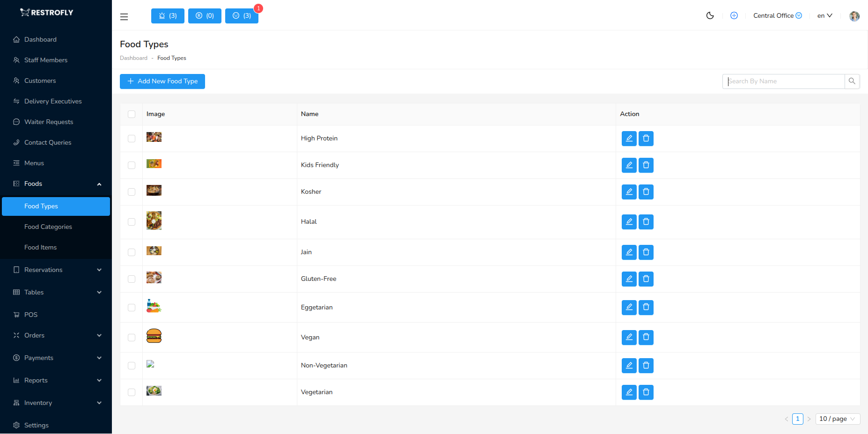The image size is (868, 434).
Task: Delete the Vegan food type
Action: (x=646, y=337)
